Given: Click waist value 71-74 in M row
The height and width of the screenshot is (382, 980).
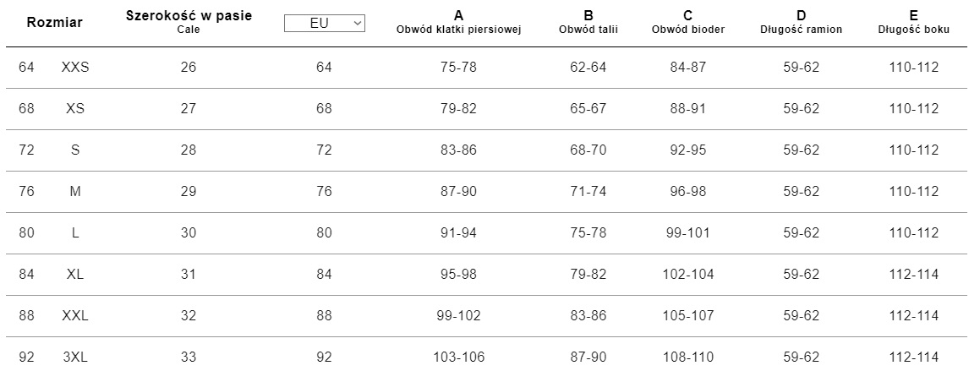Looking at the screenshot, I should [x=589, y=192].
